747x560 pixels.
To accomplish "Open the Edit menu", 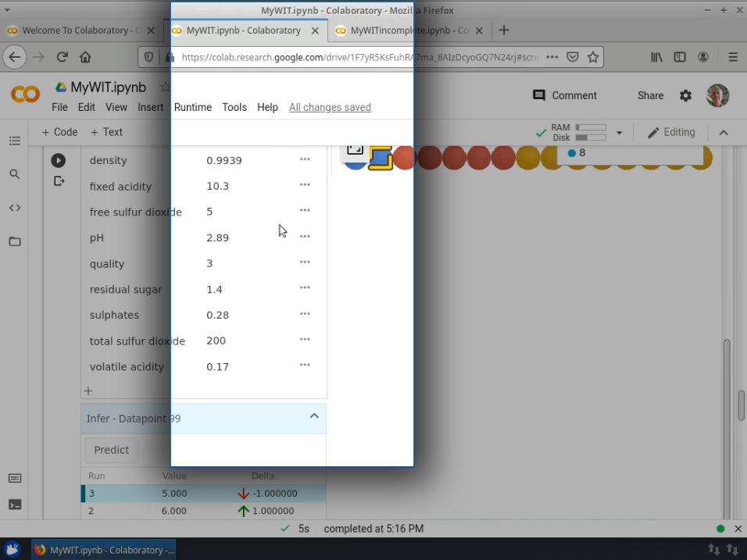I will (86, 107).
